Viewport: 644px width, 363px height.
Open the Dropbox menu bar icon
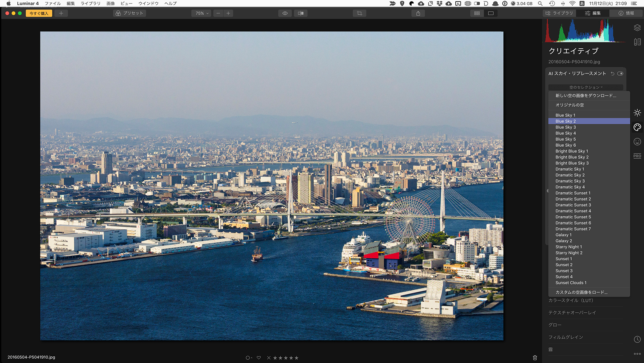(x=439, y=4)
